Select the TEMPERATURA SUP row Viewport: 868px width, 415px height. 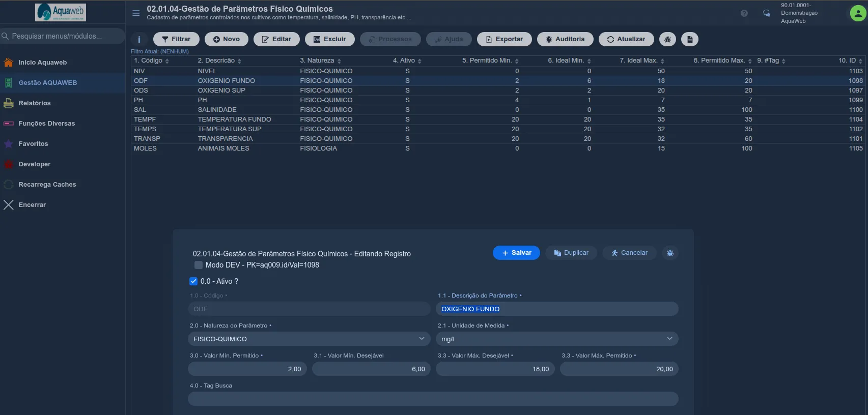point(498,129)
